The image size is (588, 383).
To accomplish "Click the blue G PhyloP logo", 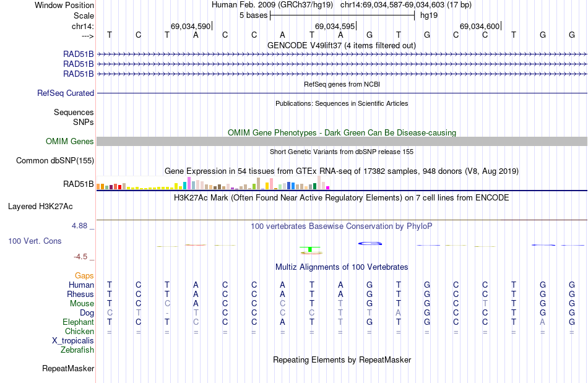I will click(x=370, y=244).
